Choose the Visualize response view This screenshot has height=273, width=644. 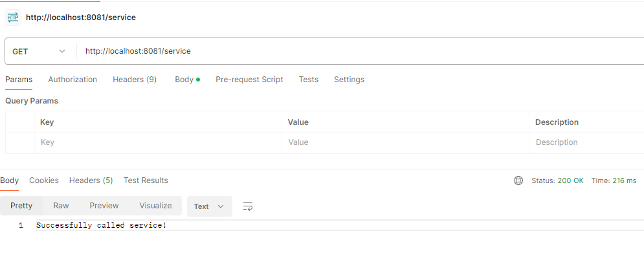tap(155, 206)
